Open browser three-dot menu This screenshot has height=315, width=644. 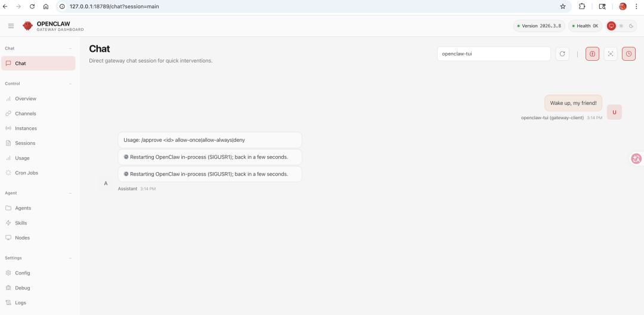[x=636, y=7]
